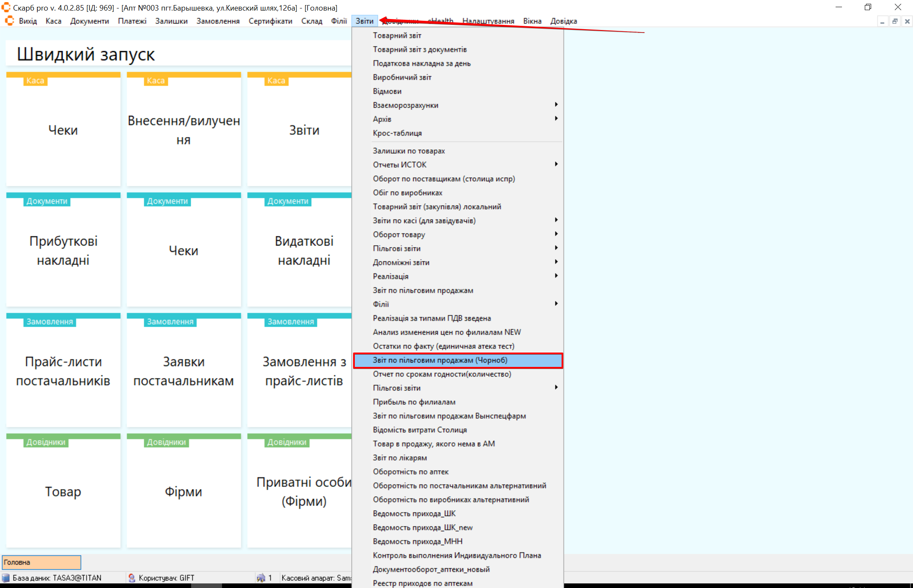Viewport: 913px width, 588px height.
Task: Open the Залишки menu
Action: coord(171,21)
